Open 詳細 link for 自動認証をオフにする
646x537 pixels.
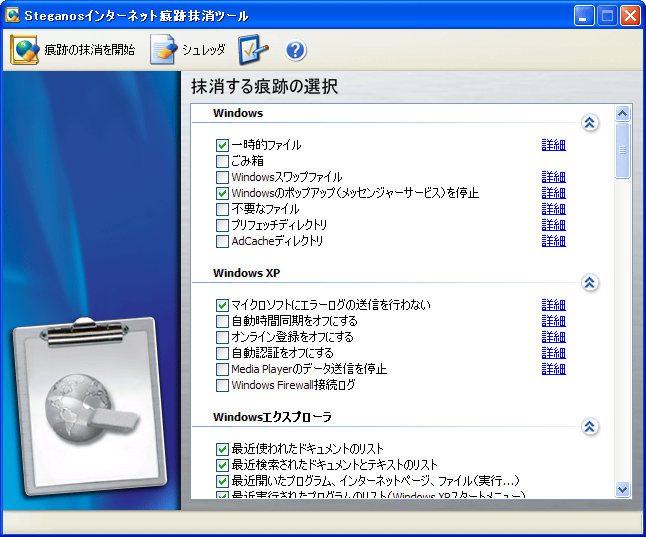(x=553, y=353)
